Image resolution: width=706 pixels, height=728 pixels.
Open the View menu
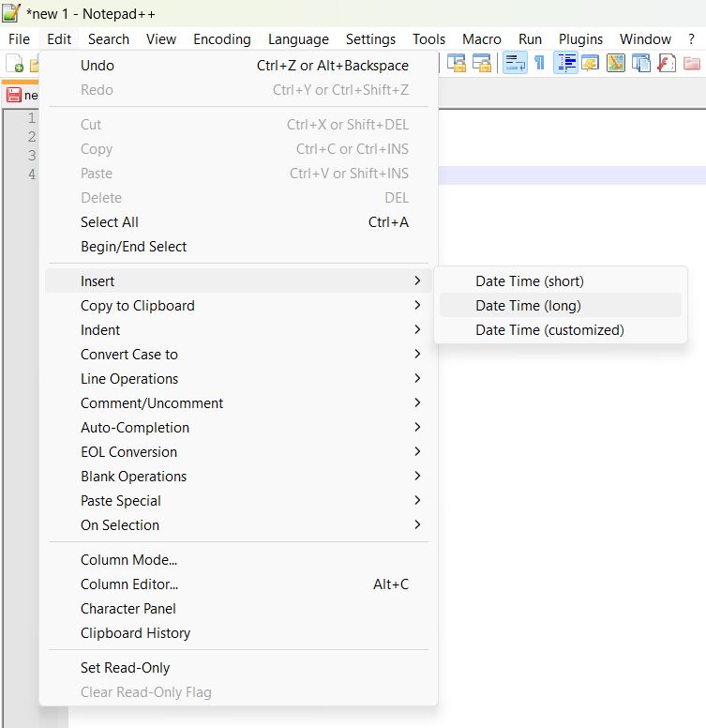click(x=161, y=39)
